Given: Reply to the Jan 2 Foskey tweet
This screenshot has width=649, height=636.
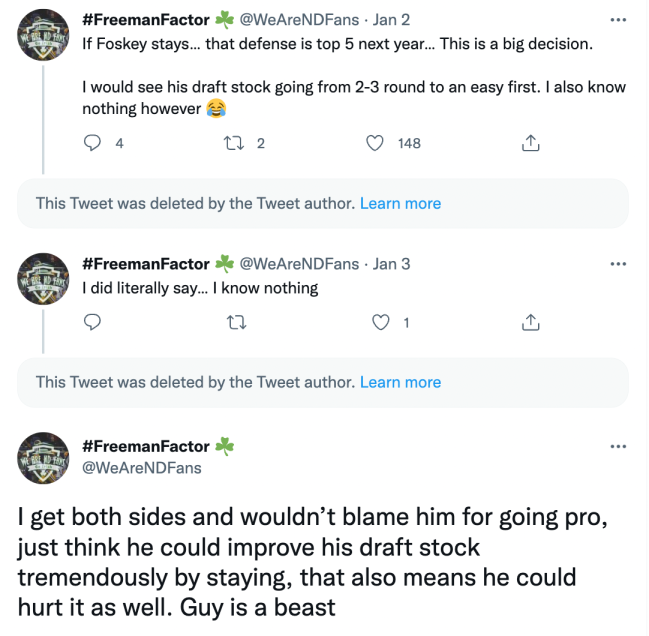Looking at the screenshot, I should click(x=93, y=143).
